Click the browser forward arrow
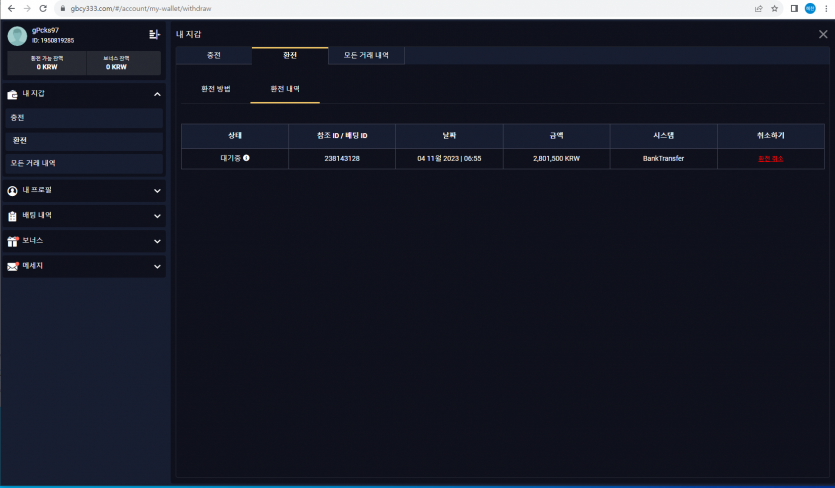This screenshot has height=488, width=835. [27, 9]
